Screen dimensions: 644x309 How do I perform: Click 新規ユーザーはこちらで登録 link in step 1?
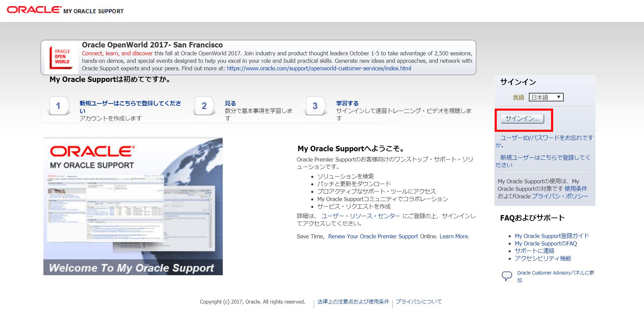coord(130,103)
